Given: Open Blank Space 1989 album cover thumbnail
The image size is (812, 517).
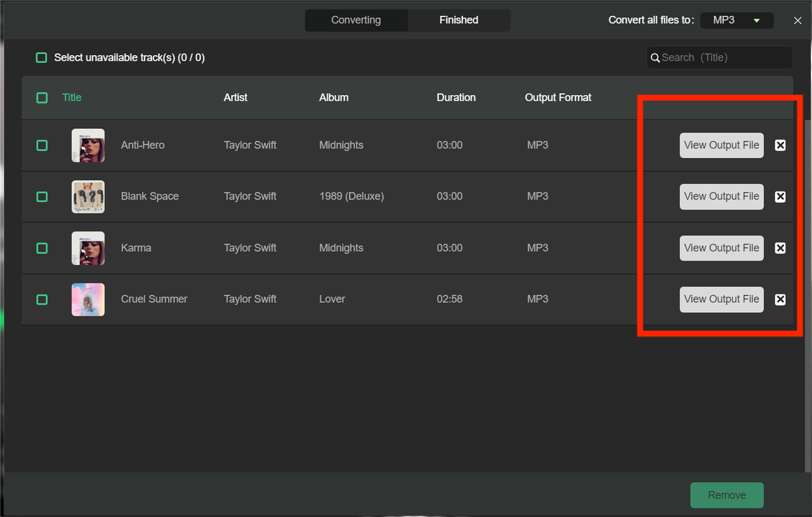Looking at the screenshot, I should coord(88,197).
